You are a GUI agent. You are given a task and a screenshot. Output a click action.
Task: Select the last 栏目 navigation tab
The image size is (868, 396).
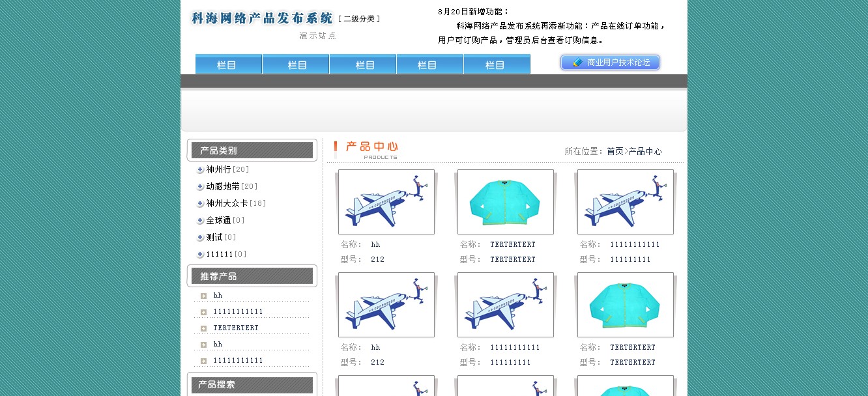(497, 64)
